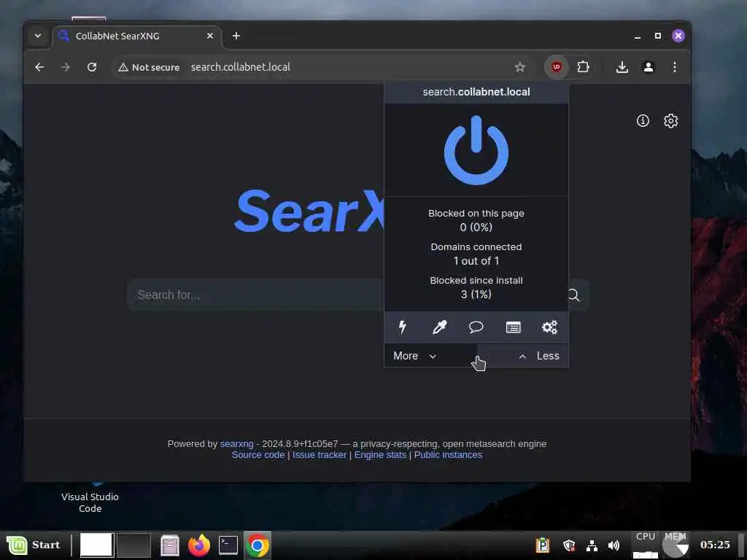Open the Source code link

(258, 455)
